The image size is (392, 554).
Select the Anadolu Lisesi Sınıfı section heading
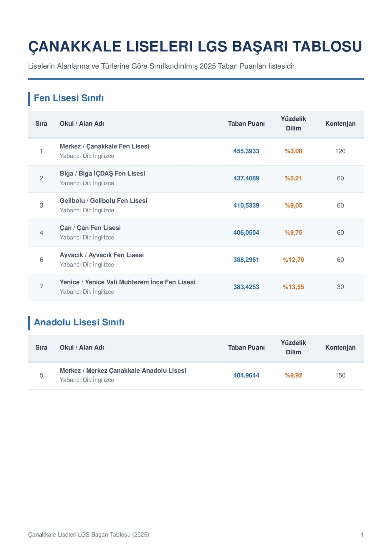click(79, 322)
